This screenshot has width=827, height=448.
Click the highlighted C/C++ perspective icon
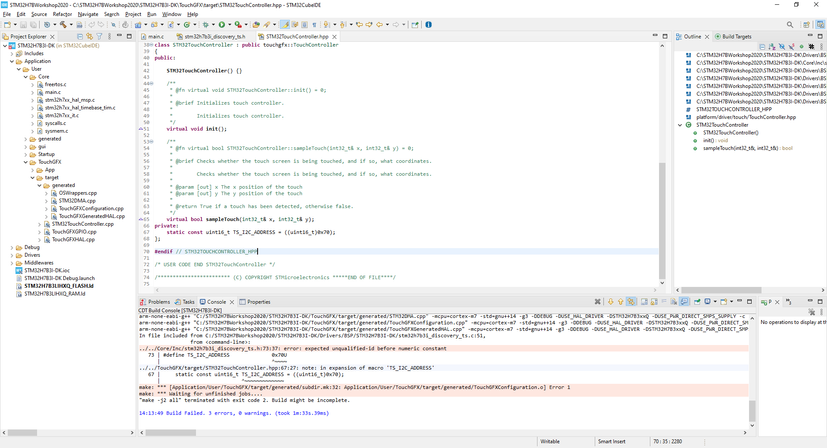820,25
